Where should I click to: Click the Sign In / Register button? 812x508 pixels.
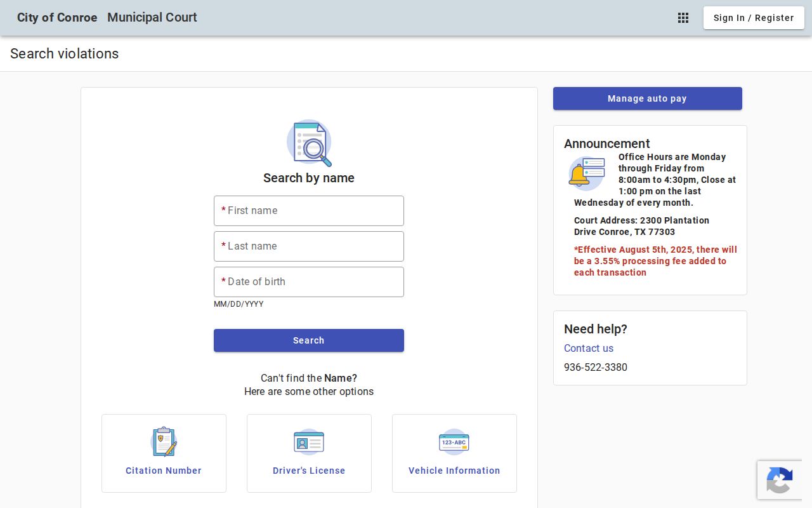click(754, 18)
